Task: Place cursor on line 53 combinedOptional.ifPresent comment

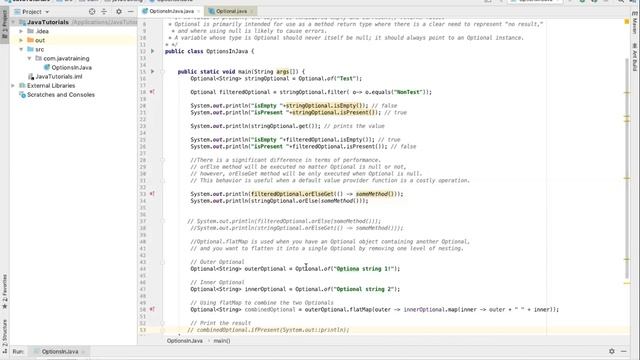Action: coord(269,330)
